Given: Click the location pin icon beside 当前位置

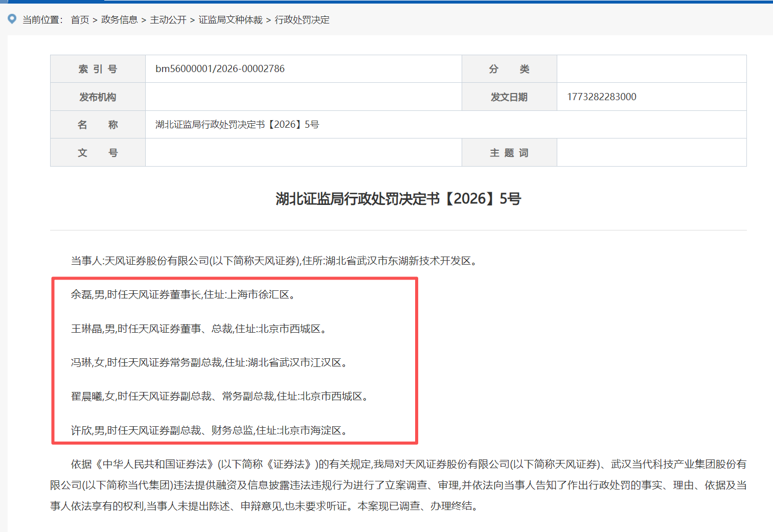Looking at the screenshot, I should (12, 19).
